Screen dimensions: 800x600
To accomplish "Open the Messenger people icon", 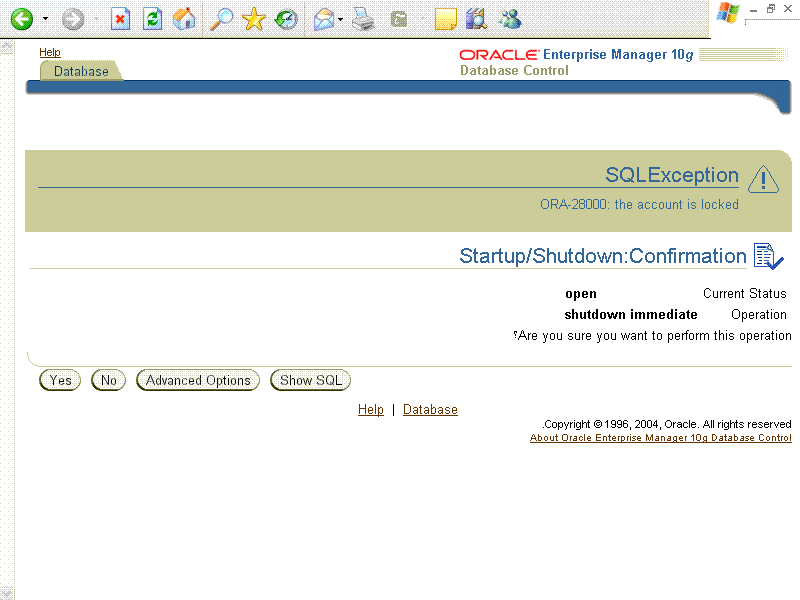I will click(x=510, y=19).
